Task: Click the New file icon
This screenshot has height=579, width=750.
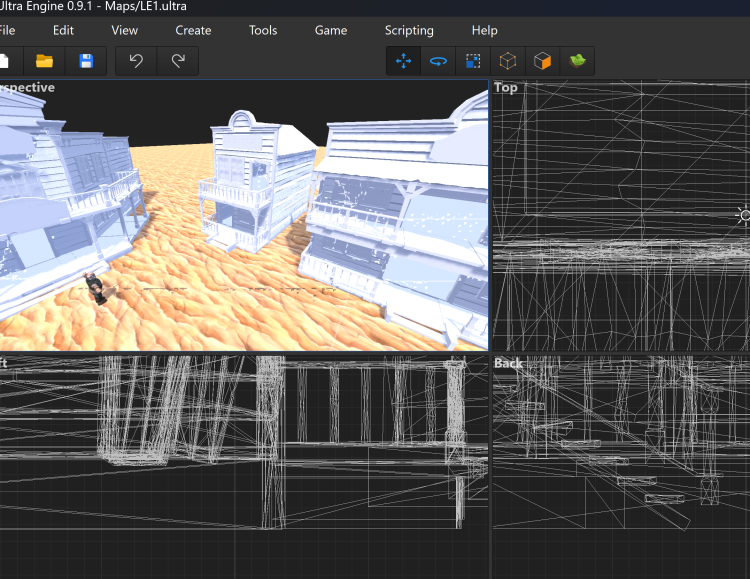Action: 5,61
